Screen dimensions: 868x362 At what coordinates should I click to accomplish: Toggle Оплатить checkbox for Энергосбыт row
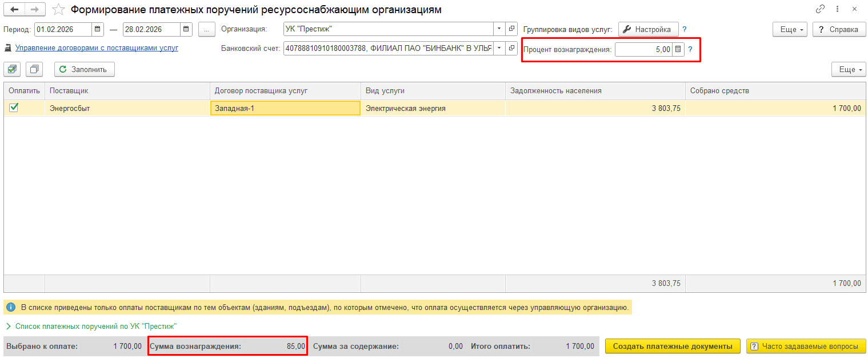point(14,108)
